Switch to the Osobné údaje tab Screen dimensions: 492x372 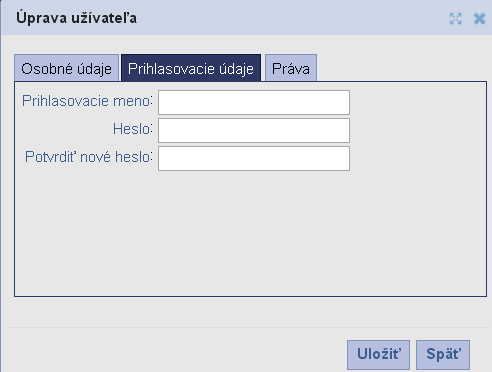click(67, 68)
